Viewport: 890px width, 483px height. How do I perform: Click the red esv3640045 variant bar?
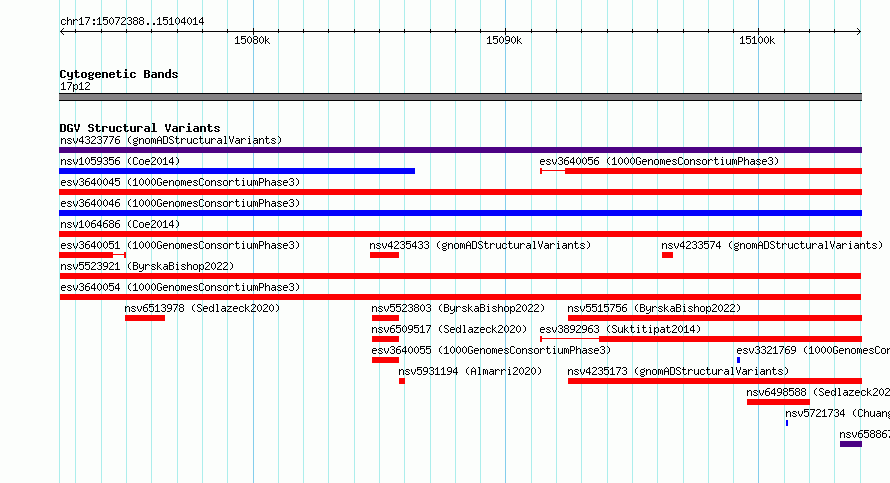coord(460,192)
